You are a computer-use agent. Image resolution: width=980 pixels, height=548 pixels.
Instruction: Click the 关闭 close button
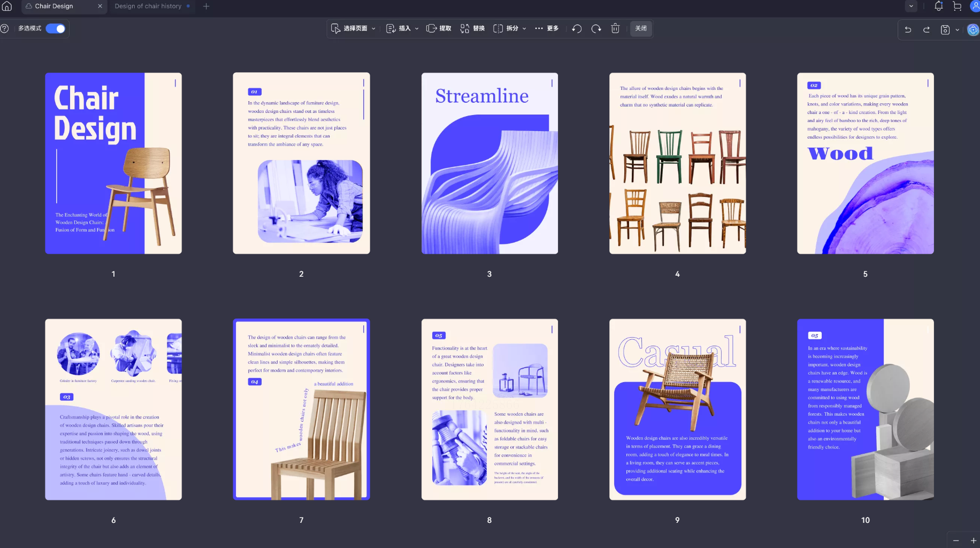641,28
